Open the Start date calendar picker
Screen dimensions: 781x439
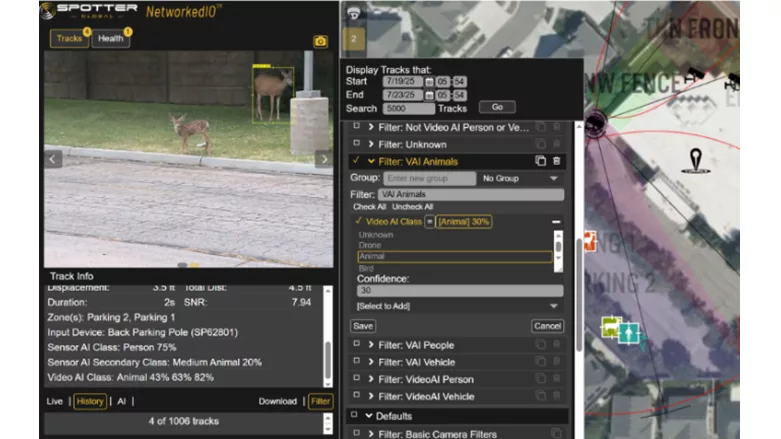pyautogui.click(x=429, y=81)
